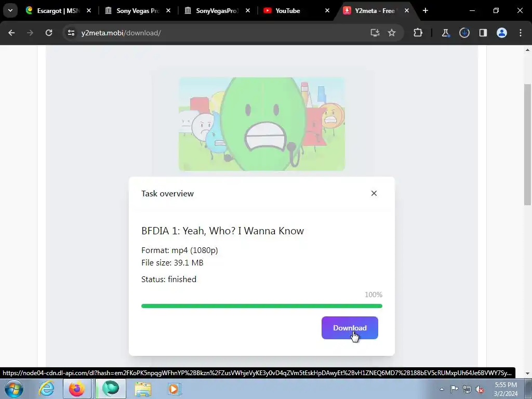Go back to previous page
The image size is (532, 399).
[11, 33]
